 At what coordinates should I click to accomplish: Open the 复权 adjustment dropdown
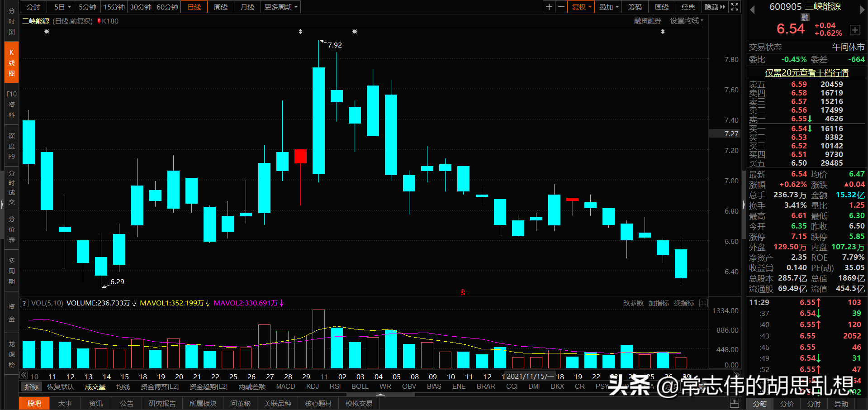pos(580,7)
